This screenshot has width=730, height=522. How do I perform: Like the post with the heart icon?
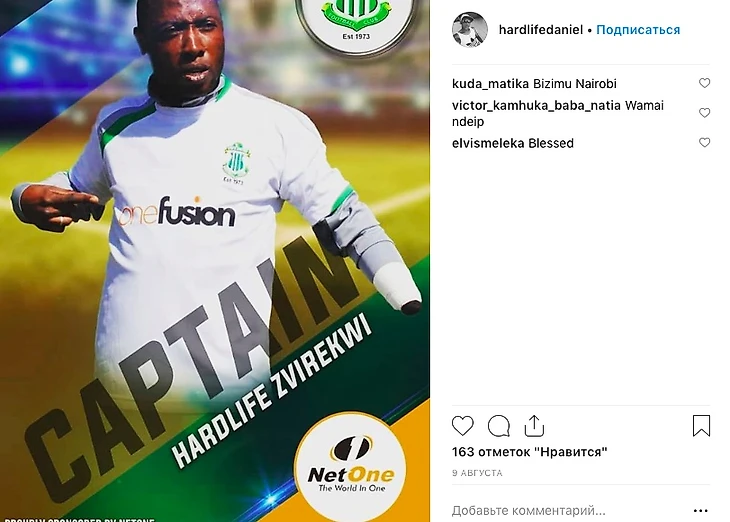(462, 426)
